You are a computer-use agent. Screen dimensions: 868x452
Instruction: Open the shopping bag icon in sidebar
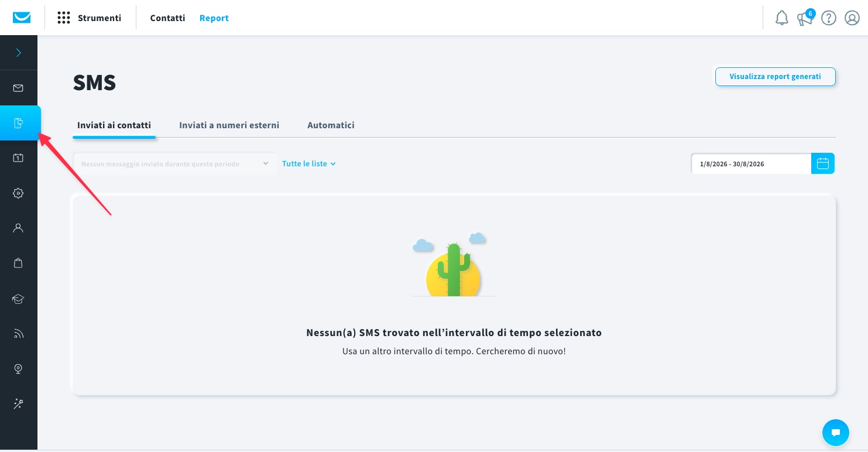point(18,263)
